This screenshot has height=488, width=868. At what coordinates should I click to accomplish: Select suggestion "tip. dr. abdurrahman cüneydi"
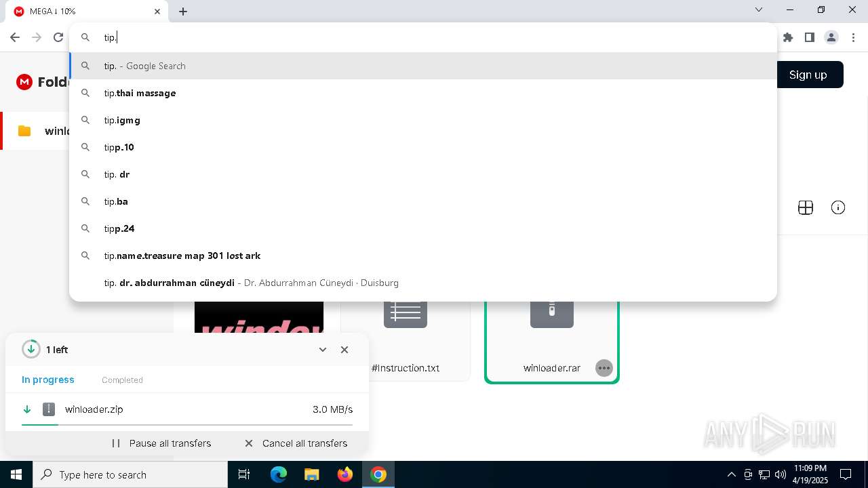coord(423,283)
